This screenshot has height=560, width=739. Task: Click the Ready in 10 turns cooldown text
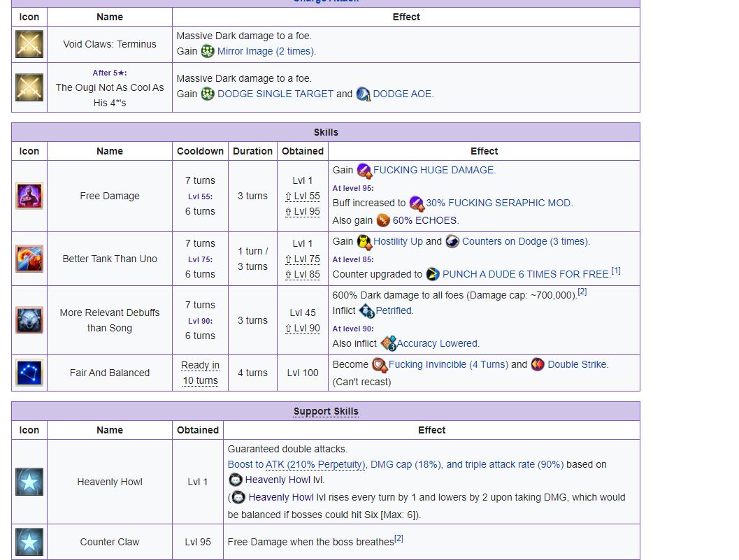(x=200, y=373)
